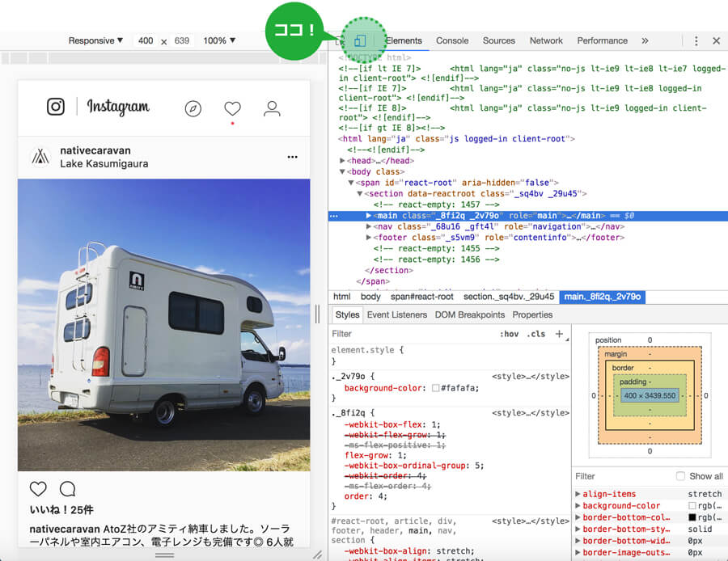Open the Event Listeners tab

(x=397, y=314)
